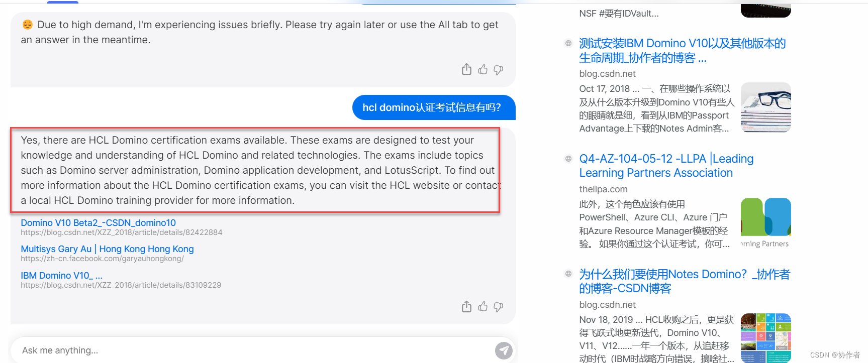
Task: Click the glasses thumbnail of IBM Domino result
Action: pyautogui.click(x=765, y=107)
